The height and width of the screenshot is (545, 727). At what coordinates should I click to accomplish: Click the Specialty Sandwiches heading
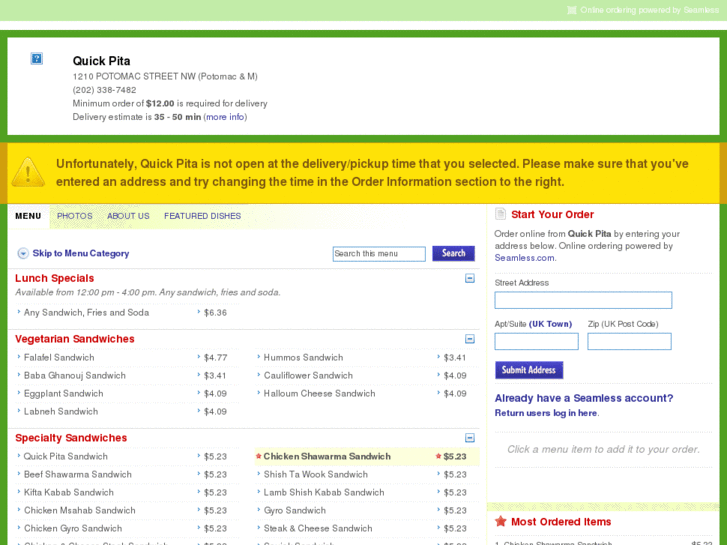tap(71, 438)
